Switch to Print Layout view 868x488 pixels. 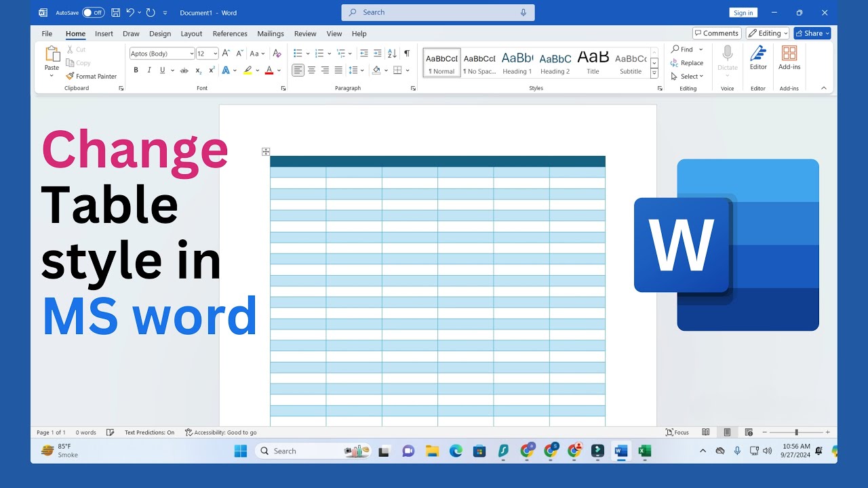(x=727, y=432)
